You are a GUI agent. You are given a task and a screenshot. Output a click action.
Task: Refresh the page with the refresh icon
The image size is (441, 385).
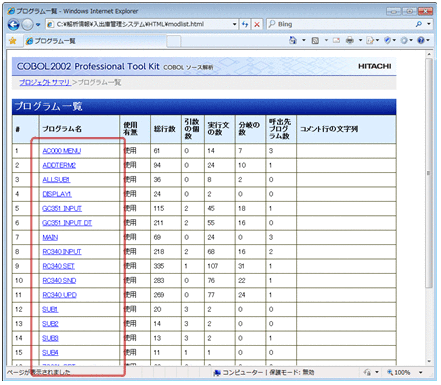245,24
